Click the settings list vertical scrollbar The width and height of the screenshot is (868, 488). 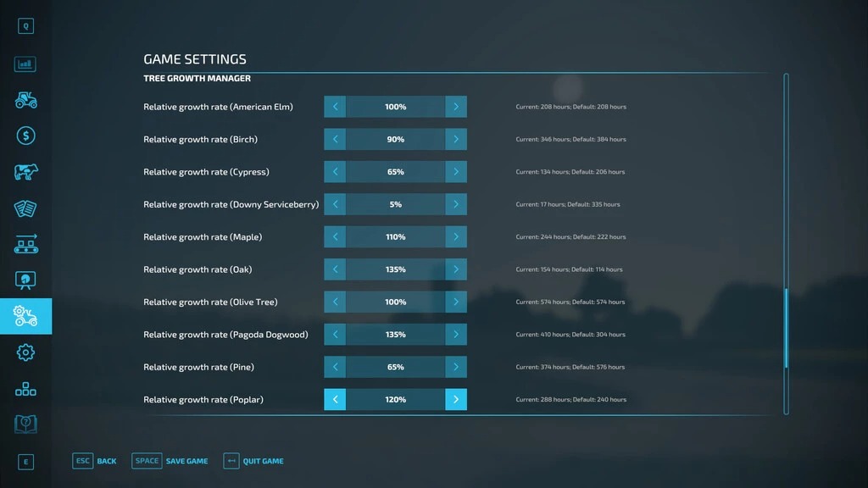click(x=786, y=327)
